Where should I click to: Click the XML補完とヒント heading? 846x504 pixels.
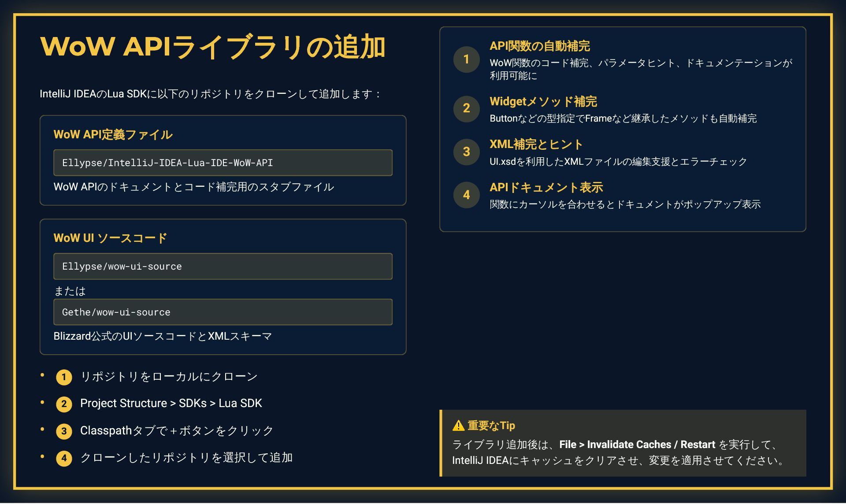click(536, 144)
